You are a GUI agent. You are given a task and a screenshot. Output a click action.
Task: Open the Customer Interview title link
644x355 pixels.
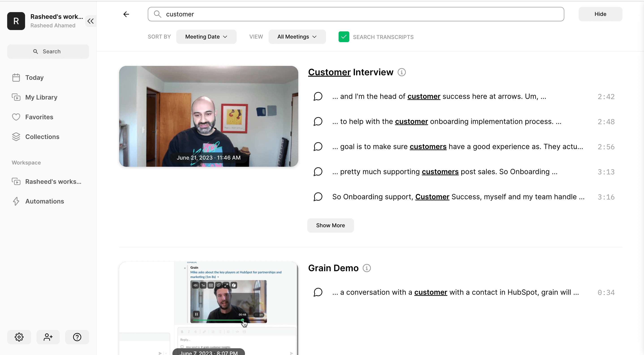pos(350,72)
